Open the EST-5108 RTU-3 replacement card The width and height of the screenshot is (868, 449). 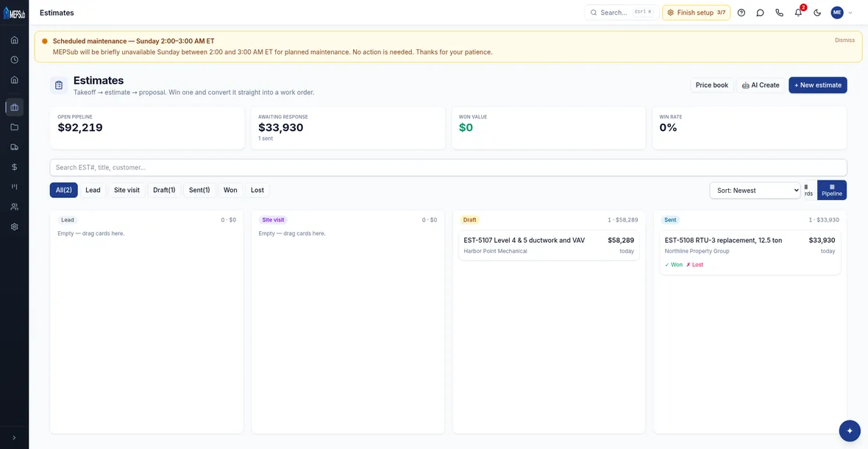pyautogui.click(x=750, y=252)
